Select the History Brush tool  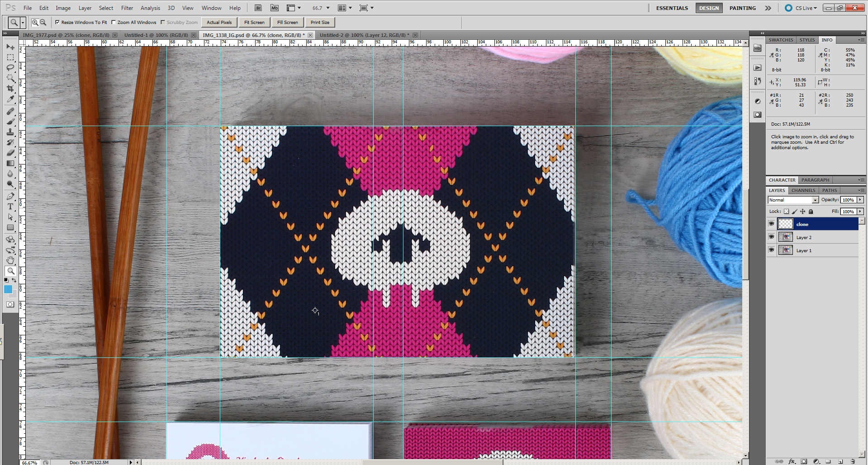10,142
